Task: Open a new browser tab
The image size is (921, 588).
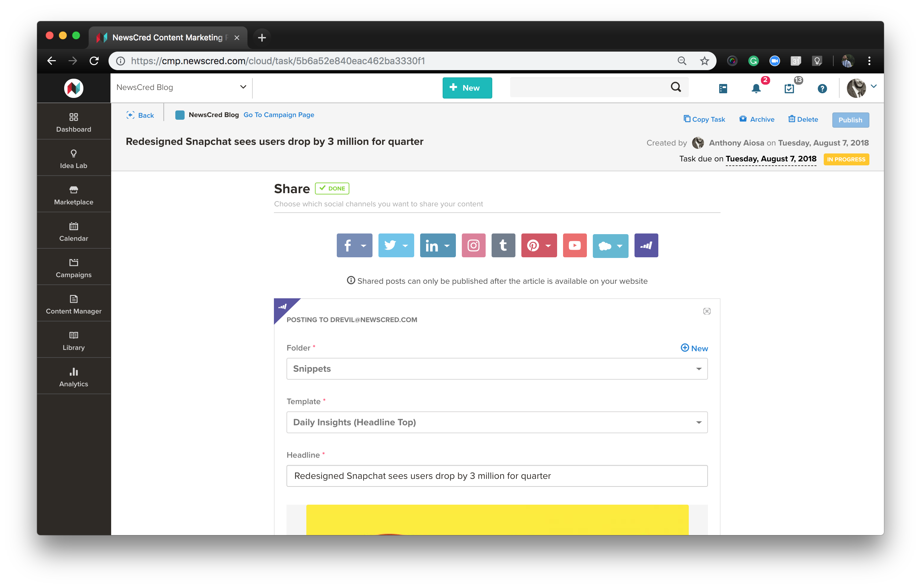Action: (262, 37)
